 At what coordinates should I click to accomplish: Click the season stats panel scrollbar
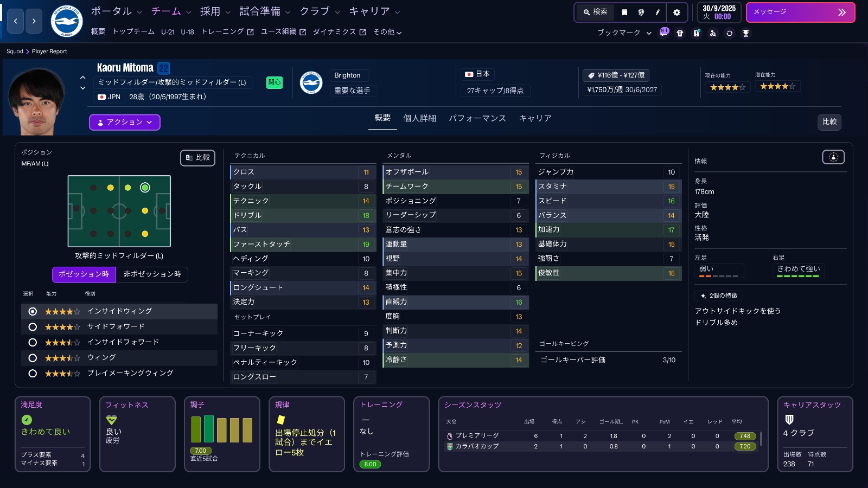[x=761, y=438]
